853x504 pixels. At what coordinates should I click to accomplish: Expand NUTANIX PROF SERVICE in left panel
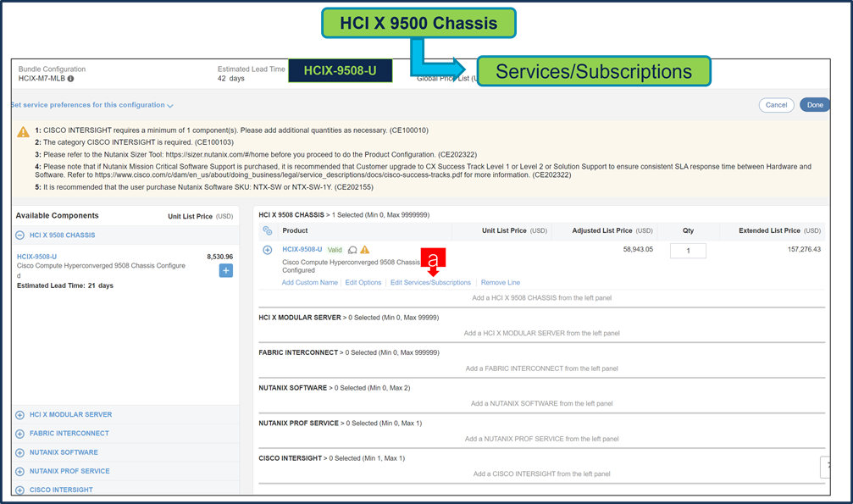coord(19,471)
